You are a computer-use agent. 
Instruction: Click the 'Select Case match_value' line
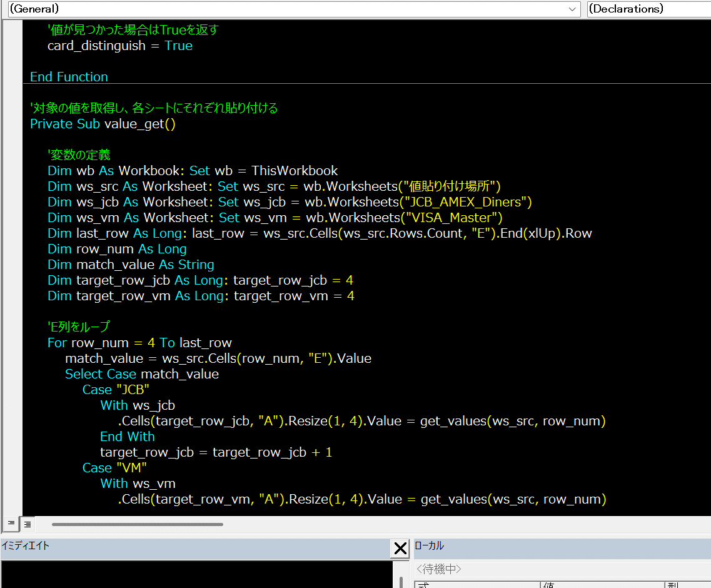[142, 374]
